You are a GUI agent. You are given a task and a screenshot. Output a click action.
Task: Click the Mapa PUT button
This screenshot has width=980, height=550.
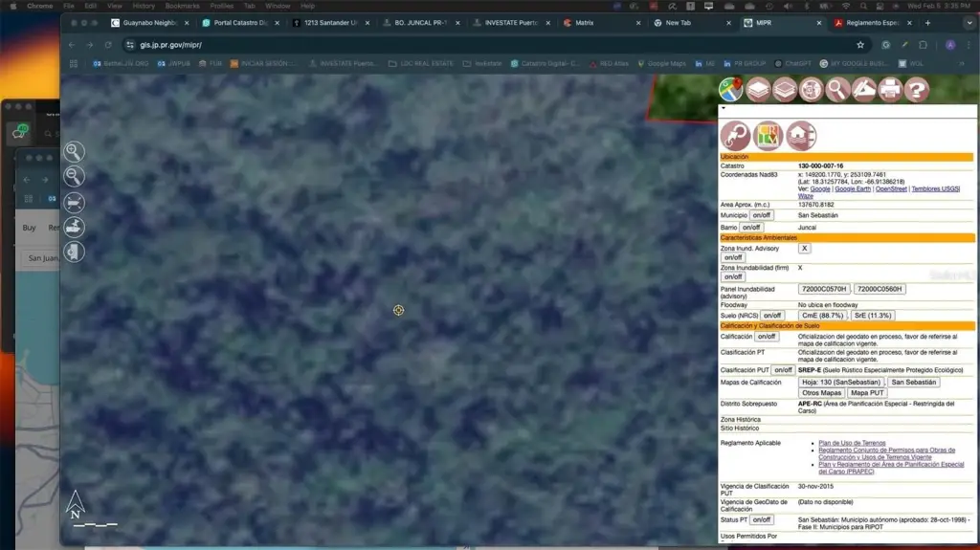(x=867, y=392)
